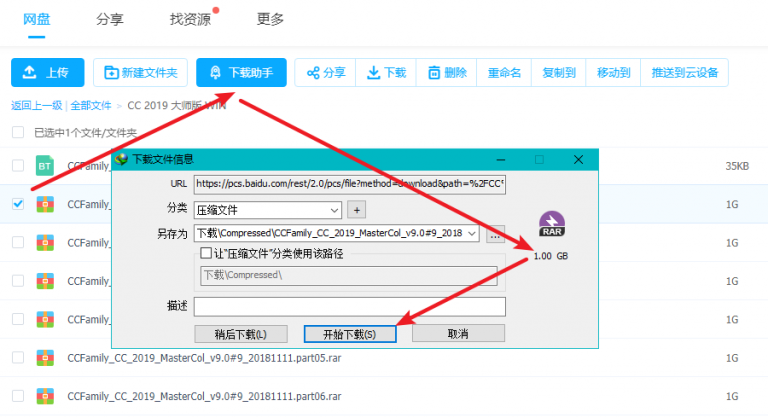Close the 下载文件信息 dialog
Viewport: 768px width, 418px height.
click(x=578, y=160)
